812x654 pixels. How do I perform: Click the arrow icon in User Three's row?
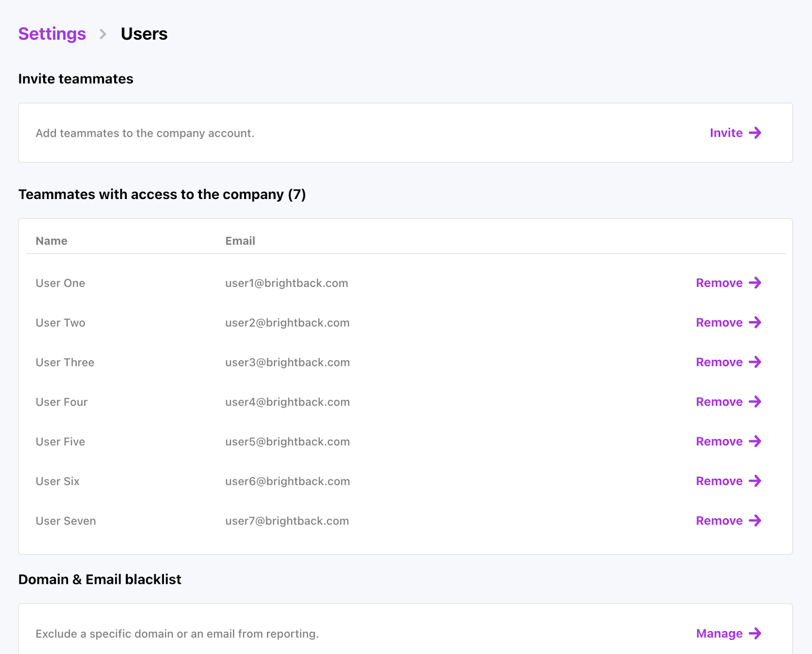(755, 362)
